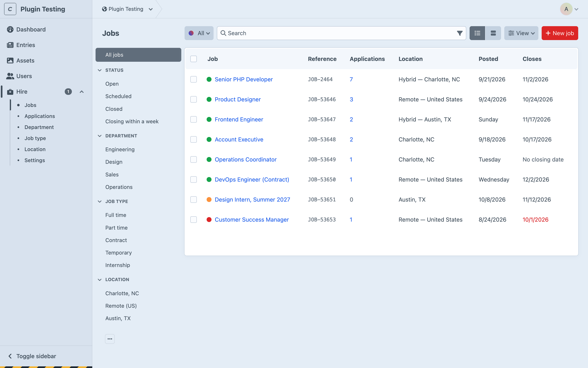Select the Operations Coordinator row checkbox
Image resolution: width=588 pixels, height=368 pixels.
(193, 159)
